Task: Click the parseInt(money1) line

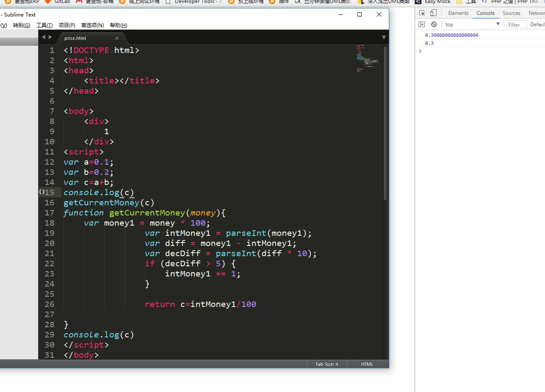Action: click(x=228, y=233)
